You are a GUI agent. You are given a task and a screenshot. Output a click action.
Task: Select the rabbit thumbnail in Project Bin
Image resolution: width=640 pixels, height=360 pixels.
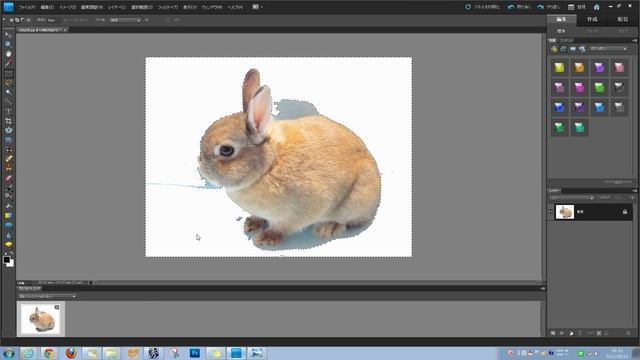(41, 319)
